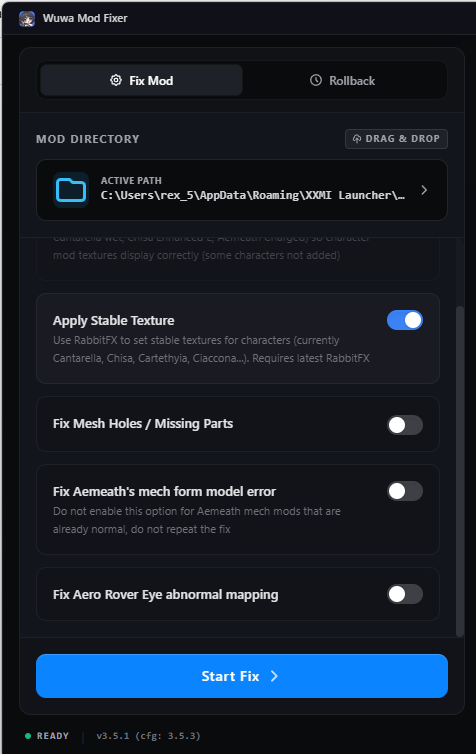Turn on Fix Aemeath's mech form toggle
The height and width of the screenshot is (754, 476).
click(405, 491)
